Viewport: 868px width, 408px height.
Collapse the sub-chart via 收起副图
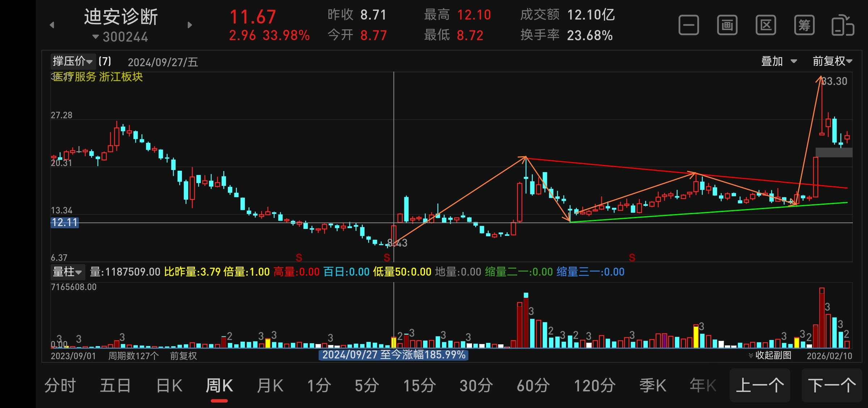[770, 355]
